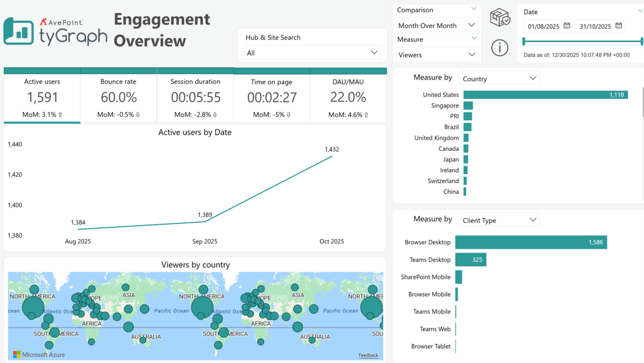
Task: Select the Teams Web label
Action: [x=435, y=329]
